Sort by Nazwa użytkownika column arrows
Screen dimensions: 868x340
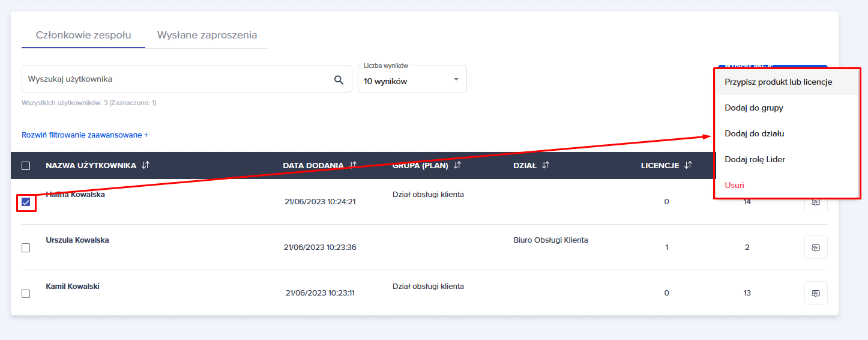145,166
